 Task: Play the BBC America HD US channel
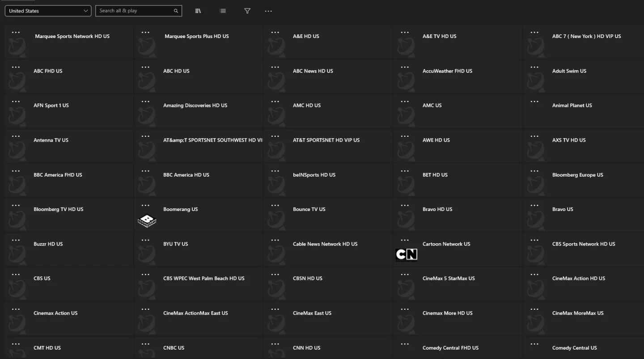pyautogui.click(x=186, y=175)
